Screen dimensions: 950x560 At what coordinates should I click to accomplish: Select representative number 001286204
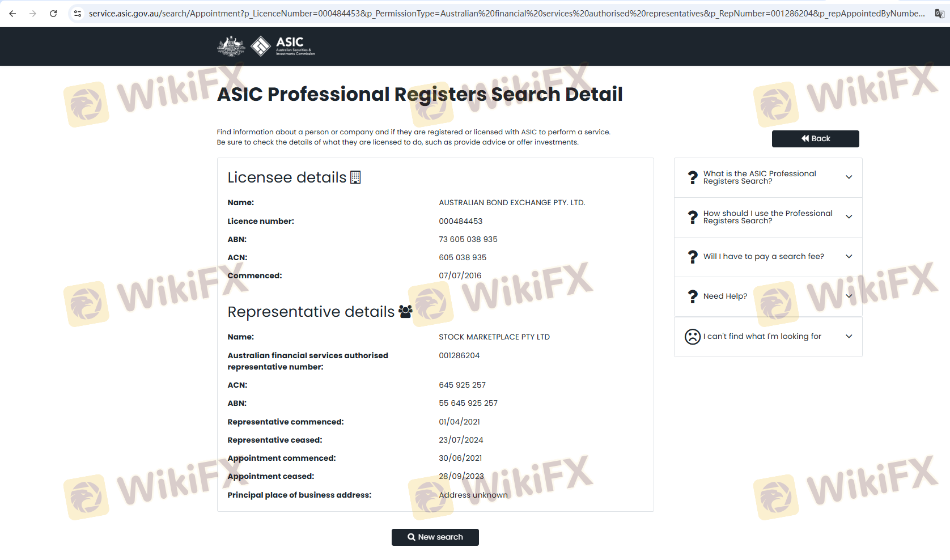459,355
